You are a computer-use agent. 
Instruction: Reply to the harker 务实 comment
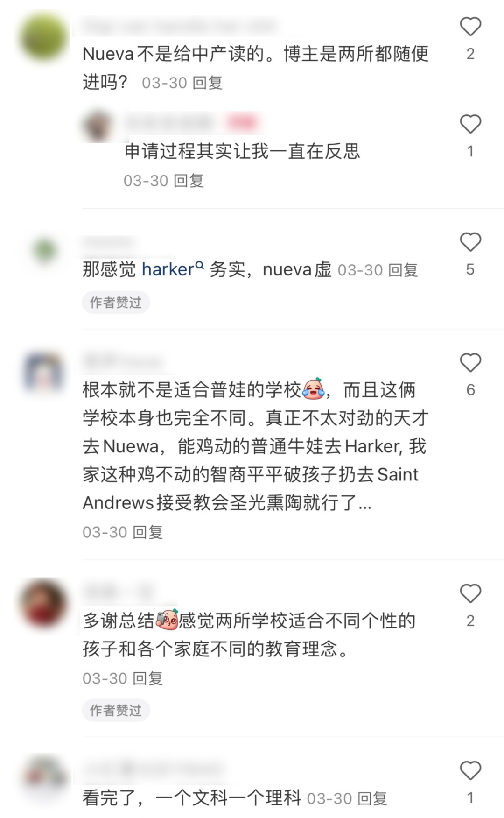(x=403, y=270)
